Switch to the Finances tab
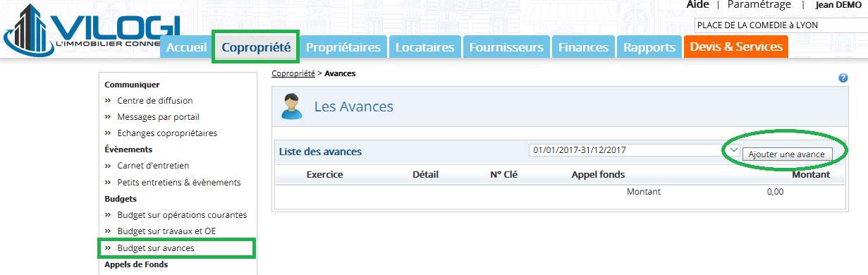The width and height of the screenshot is (868, 275). coord(583,47)
